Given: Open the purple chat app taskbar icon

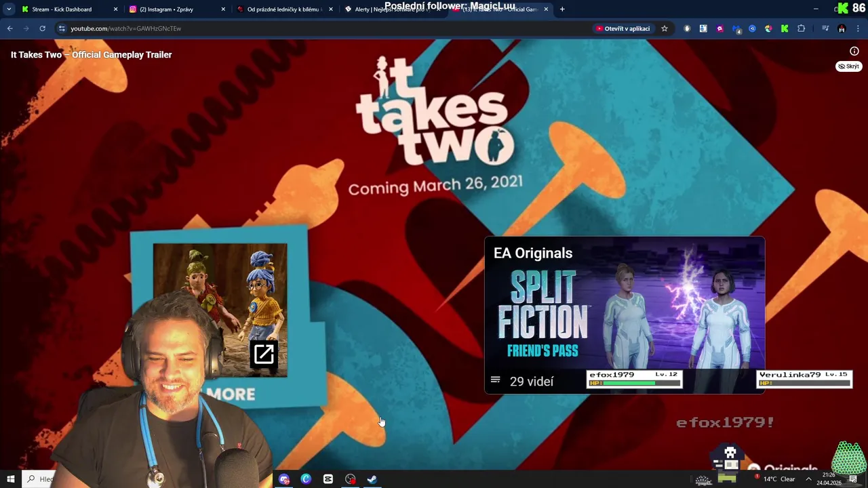Looking at the screenshot, I should (x=284, y=479).
